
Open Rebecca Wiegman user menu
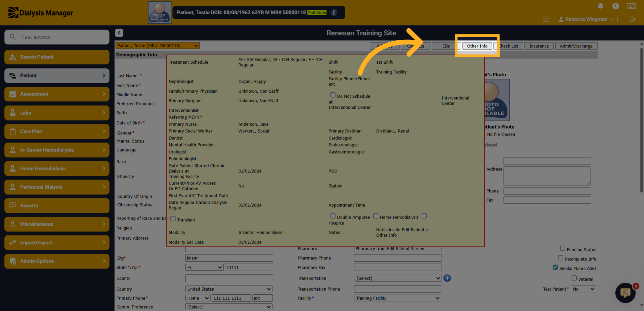tap(586, 19)
